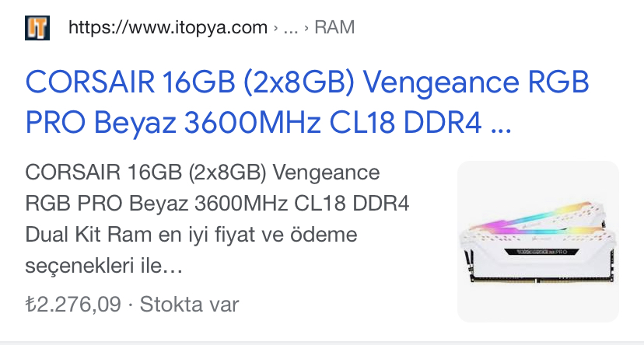This screenshot has width=644, height=345.
Task: Click the ellipsis ending the blue title
Action: (501, 123)
